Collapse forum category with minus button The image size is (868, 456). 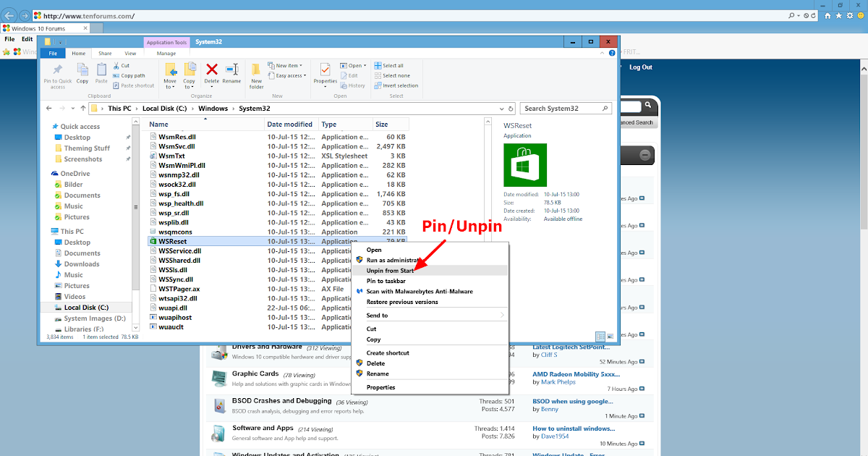(x=645, y=154)
